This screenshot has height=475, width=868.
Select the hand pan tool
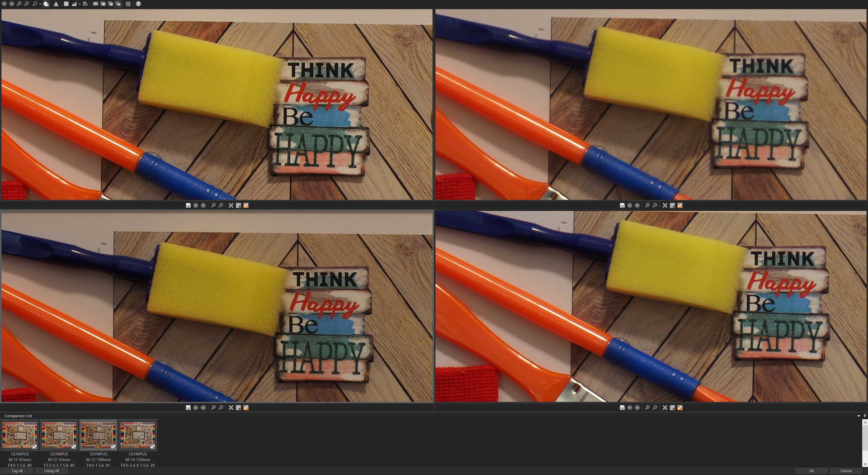coord(46,4)
